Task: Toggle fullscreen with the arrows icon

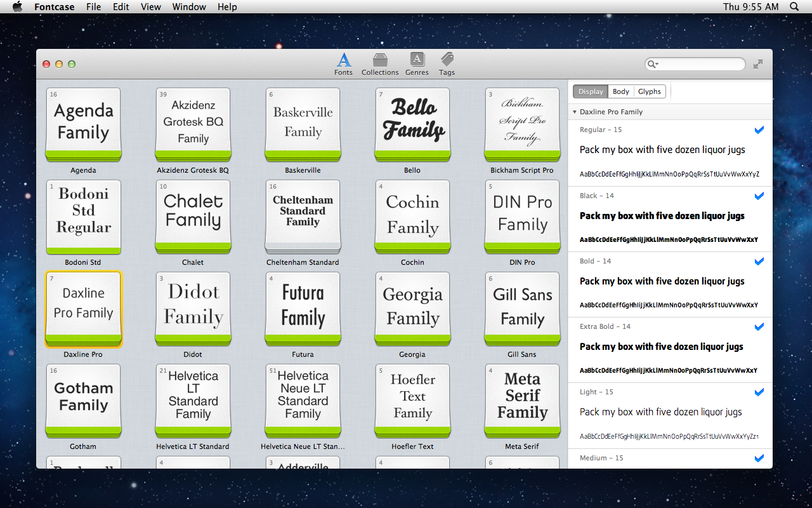Action: pyautogui.click(x=758, y=64)
